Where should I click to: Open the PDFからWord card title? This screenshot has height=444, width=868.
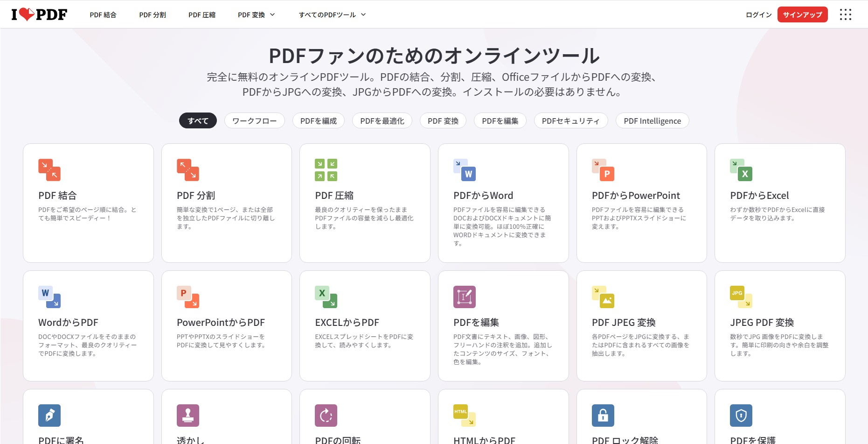click(483, 196)
